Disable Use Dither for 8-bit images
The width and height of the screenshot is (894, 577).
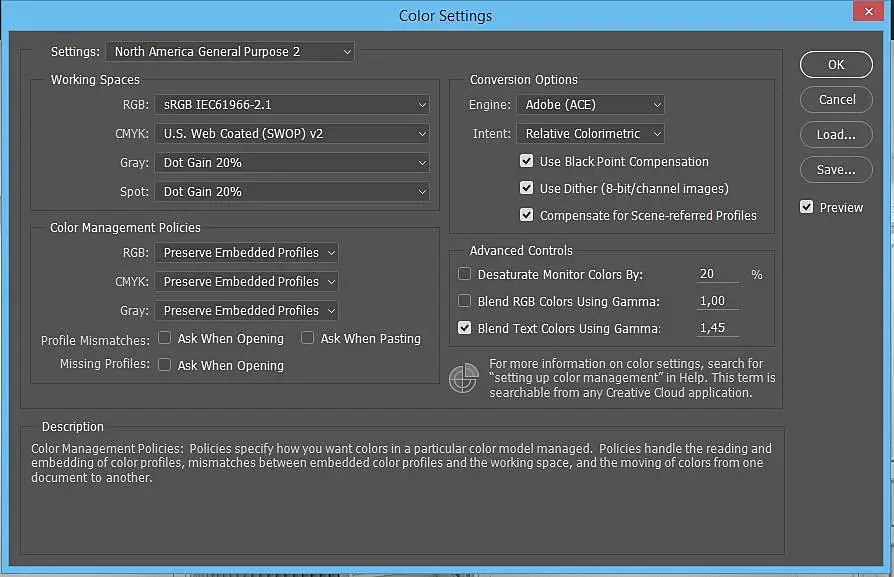(x=527, y=188)
